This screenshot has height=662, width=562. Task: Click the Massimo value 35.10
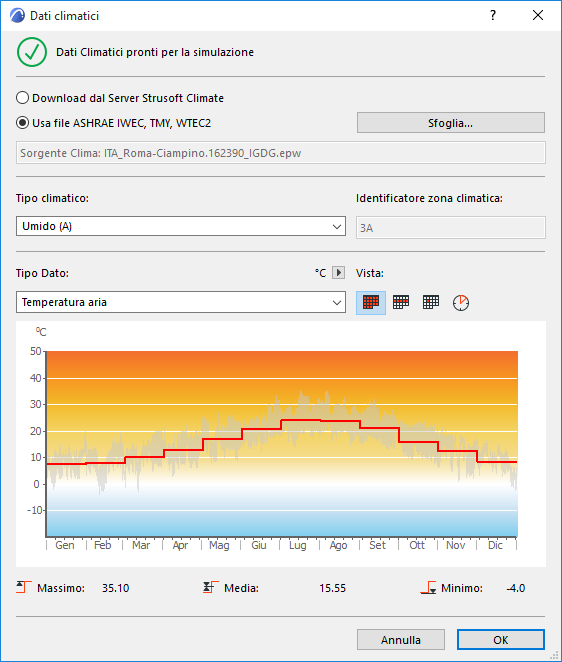pos(115,588)
